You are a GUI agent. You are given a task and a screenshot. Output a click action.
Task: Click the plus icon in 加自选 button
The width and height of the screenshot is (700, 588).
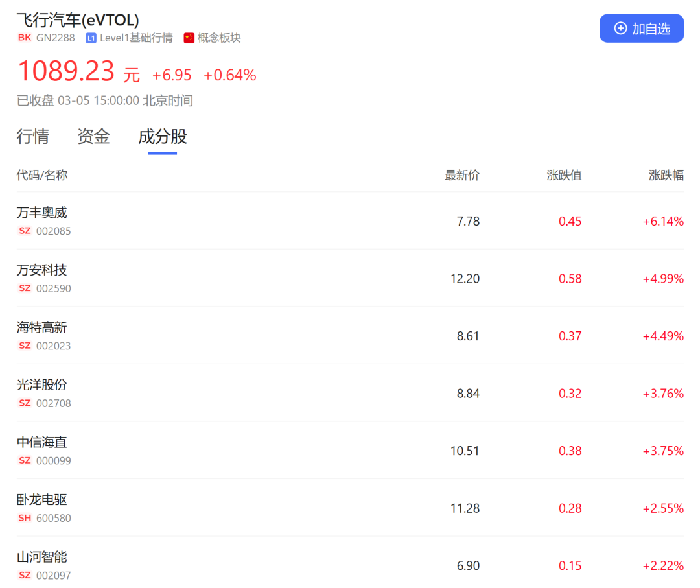tap(620, 29)
